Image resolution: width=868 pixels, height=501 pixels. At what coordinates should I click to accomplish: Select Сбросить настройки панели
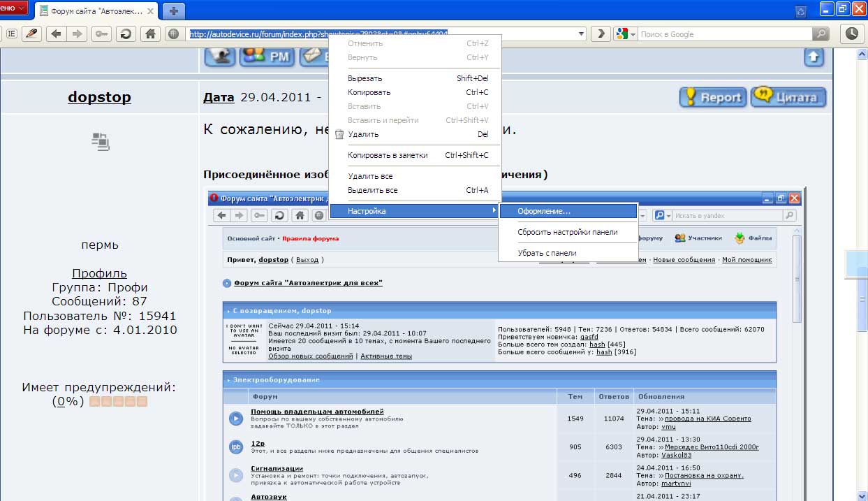click(568, 232)
